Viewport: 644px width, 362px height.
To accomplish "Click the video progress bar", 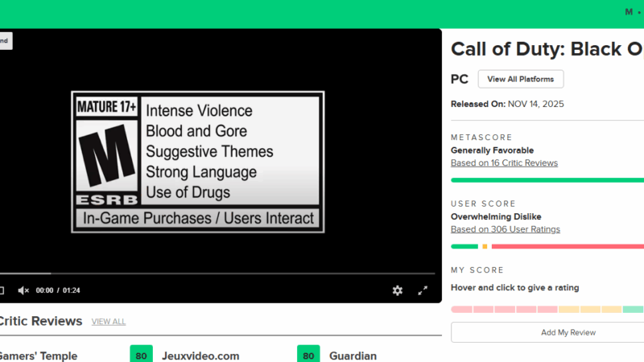I will tap(217, 273).
